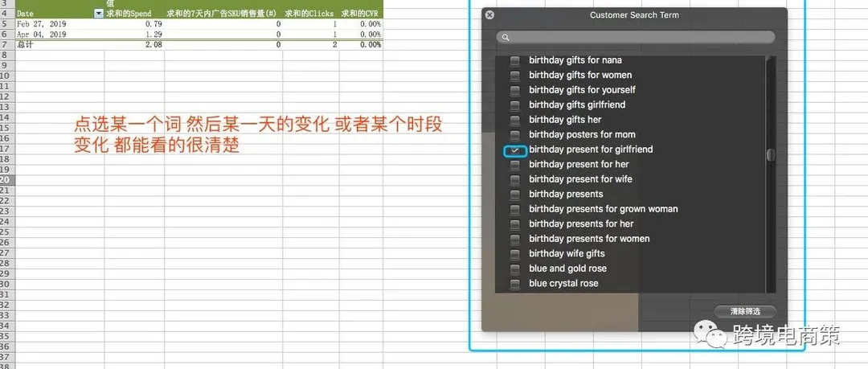
Task: Select row header 30
Action: pos(6,285)
